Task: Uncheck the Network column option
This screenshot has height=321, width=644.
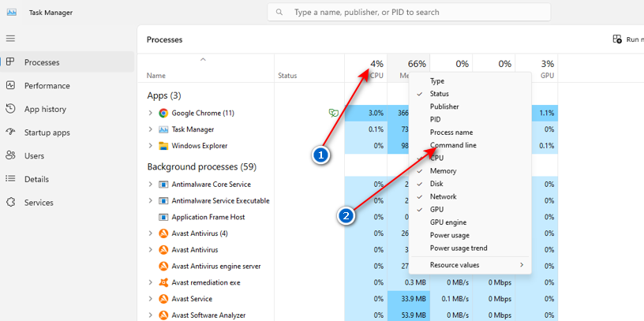Action: point(470,196)
